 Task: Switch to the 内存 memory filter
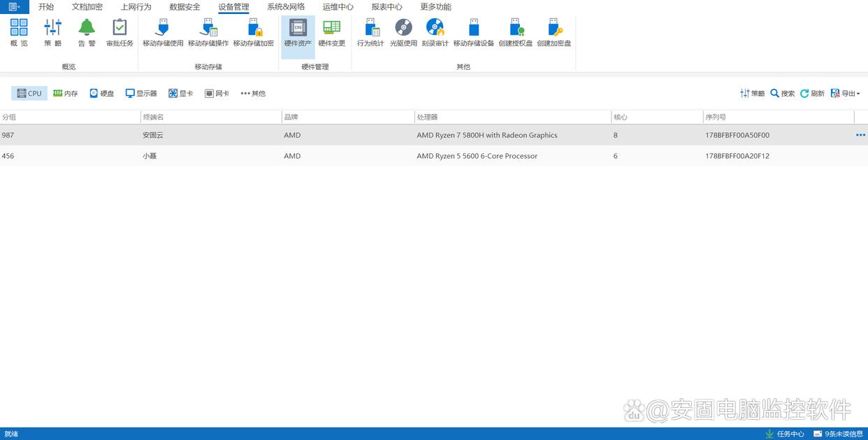click(66, 94)
